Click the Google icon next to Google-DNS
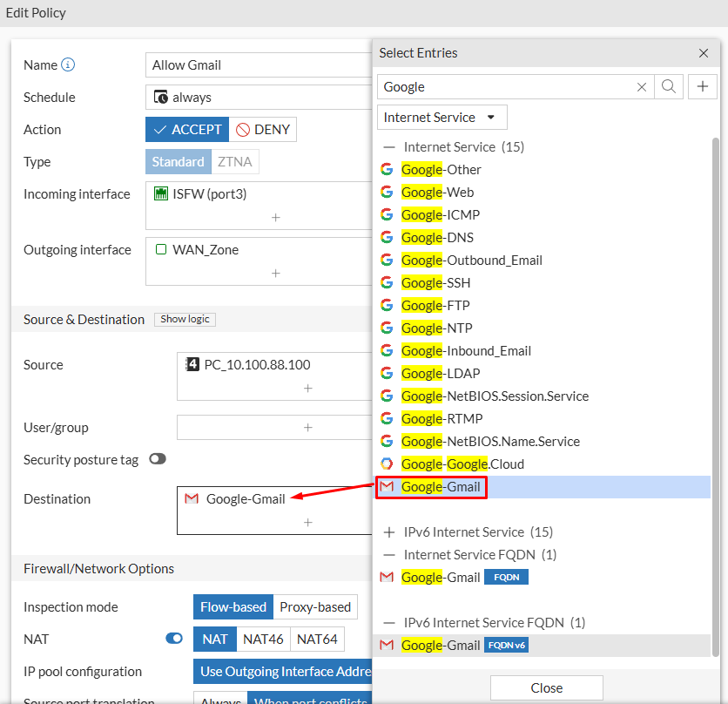Viewport: 728px width, 704px height. click(386, 237)
